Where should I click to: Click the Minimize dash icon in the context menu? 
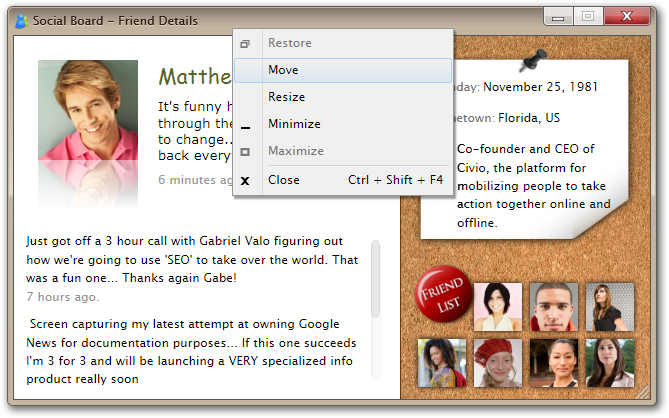pyautogui.click(x=246, y=125)
